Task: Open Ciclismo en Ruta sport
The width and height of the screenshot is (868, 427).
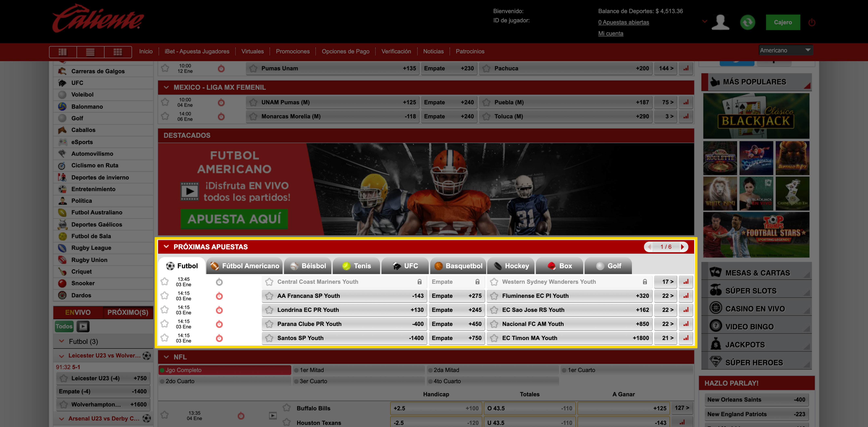Action: coord(103,165)
